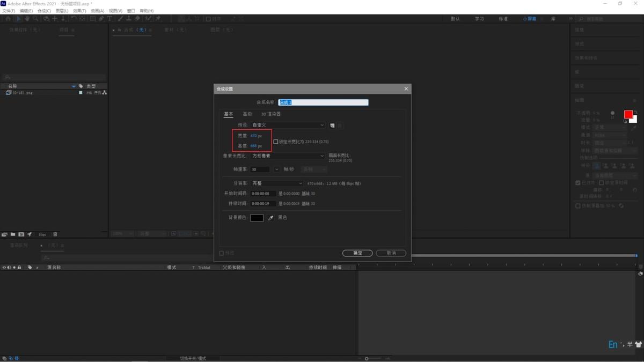The width and height of the screenshot is (644, 362).
Task: Toggle the 对齐 snapping checkbox in toolbar
Action: [x=208, y=19]
